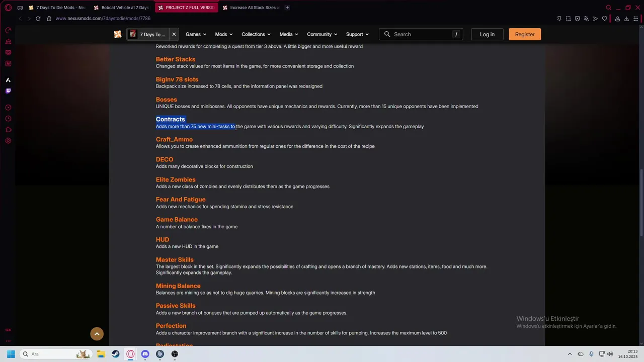
Task: Click the Master Skills heading
Action: pyautogui.click(x=175, y=260)
